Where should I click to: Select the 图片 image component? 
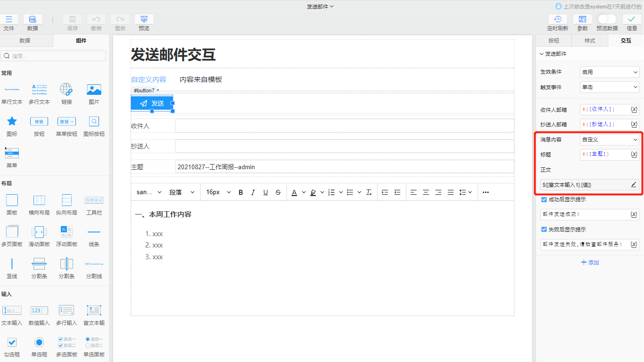(x=94, y=89)
